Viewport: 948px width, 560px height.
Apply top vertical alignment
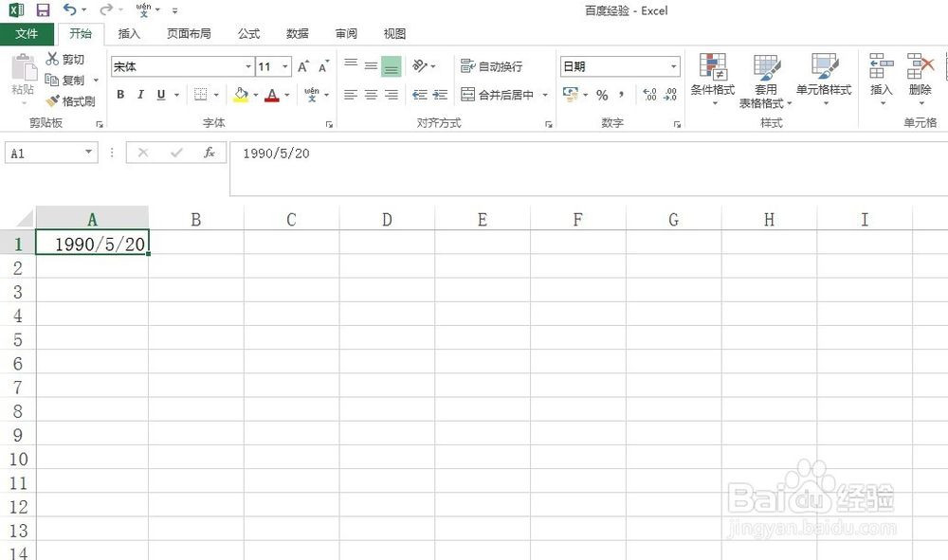(x=351, y=65)
